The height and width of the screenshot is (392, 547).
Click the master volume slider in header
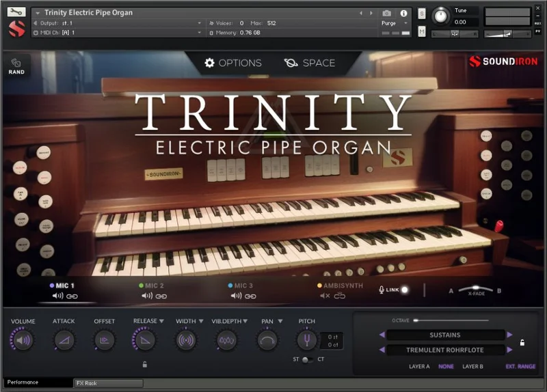pos(507,33)
